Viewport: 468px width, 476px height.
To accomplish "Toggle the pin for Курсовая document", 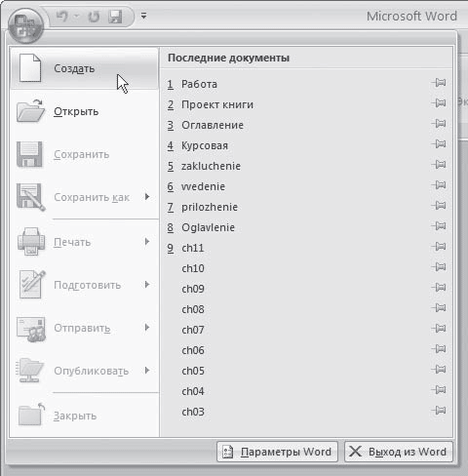I will [x=439, y=144].
